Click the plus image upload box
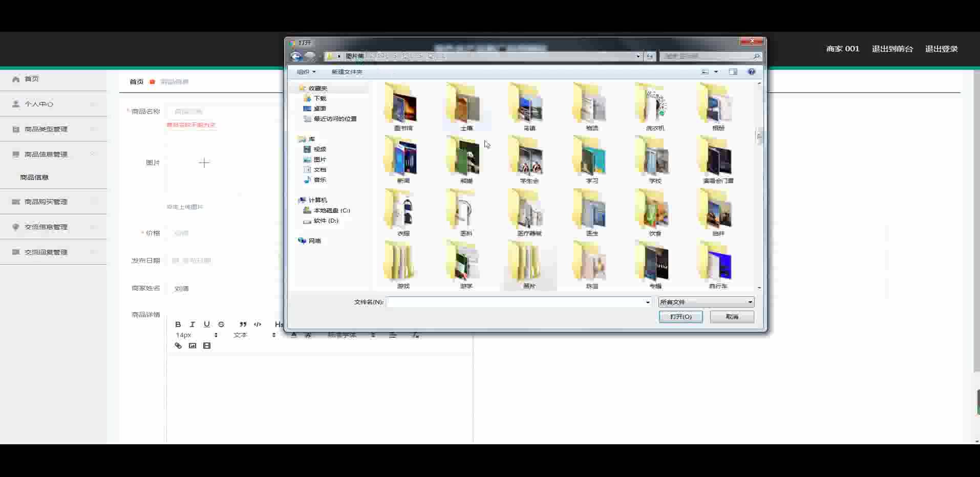980x477 pixels. pyautogui.click(x=204, y=163)
